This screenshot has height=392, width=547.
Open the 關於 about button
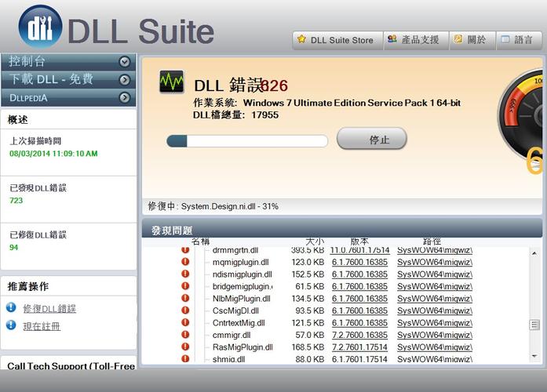pos(472,40)
